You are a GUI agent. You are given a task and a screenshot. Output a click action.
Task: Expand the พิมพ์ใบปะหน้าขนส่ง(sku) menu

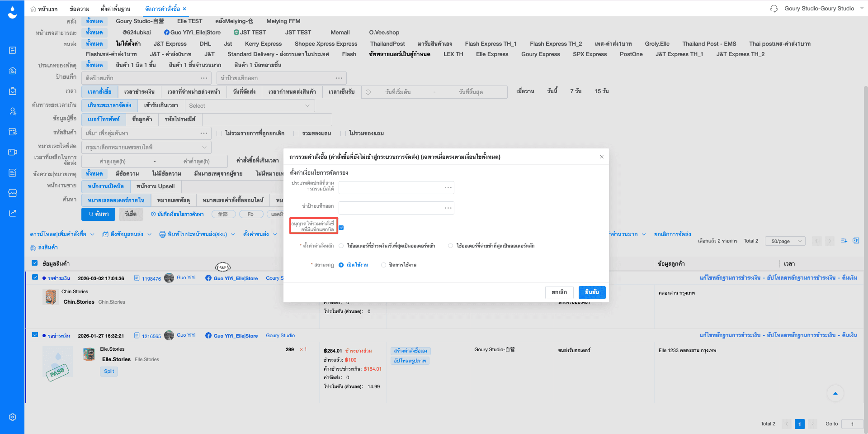point(197,234)
